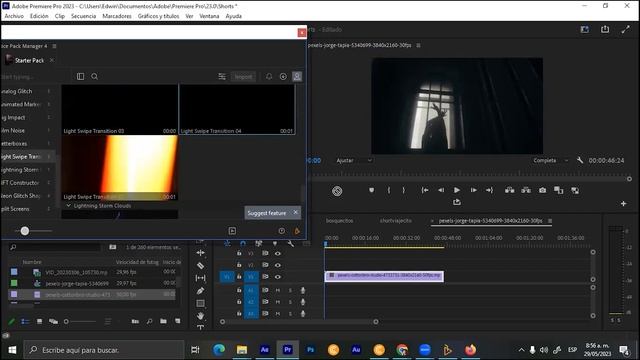Image resolution: width=640 pixels, height=360 pixels.
Task: Adjust the pack manager thumbnail size slider
Action: 25,231
